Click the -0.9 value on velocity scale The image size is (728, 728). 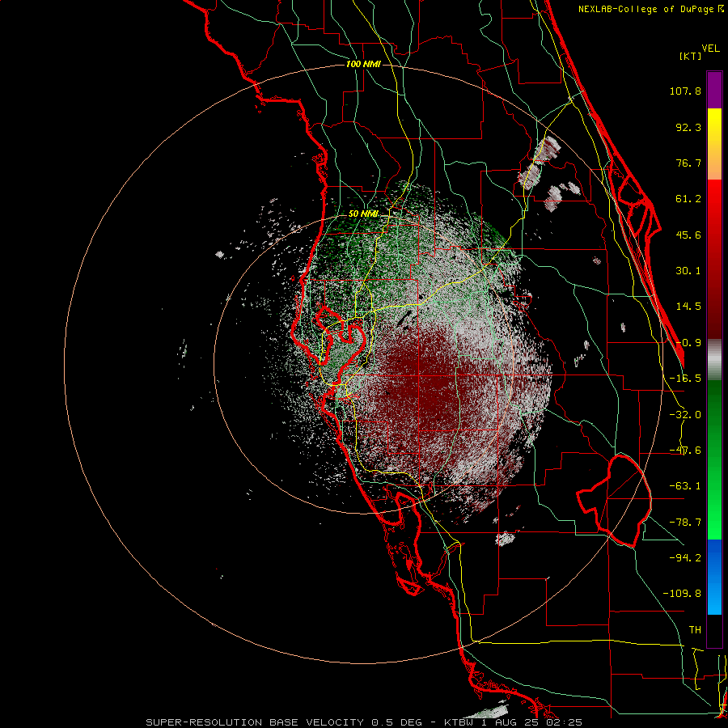click(688, 343)
